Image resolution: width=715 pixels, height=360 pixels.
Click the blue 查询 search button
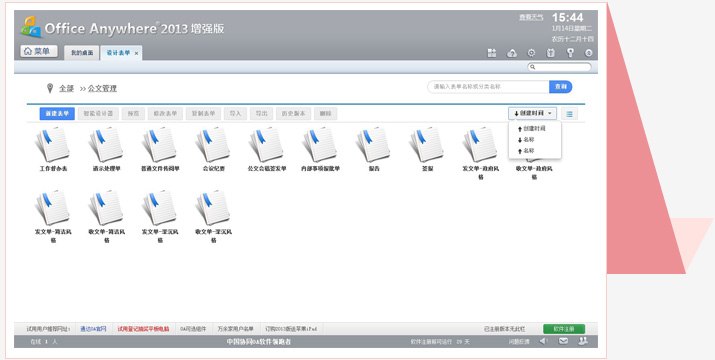click(x=560, y=87)
